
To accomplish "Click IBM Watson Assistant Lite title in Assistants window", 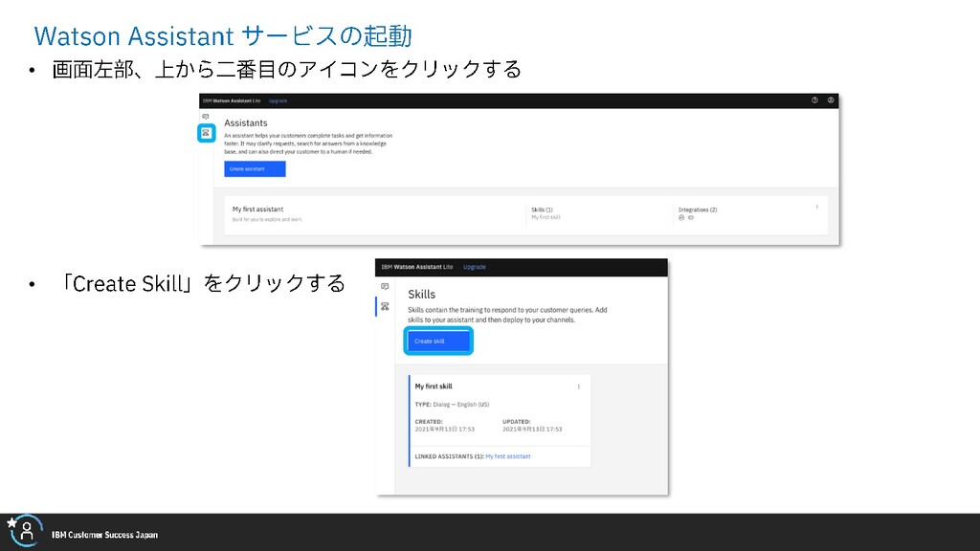I will 232,100.
